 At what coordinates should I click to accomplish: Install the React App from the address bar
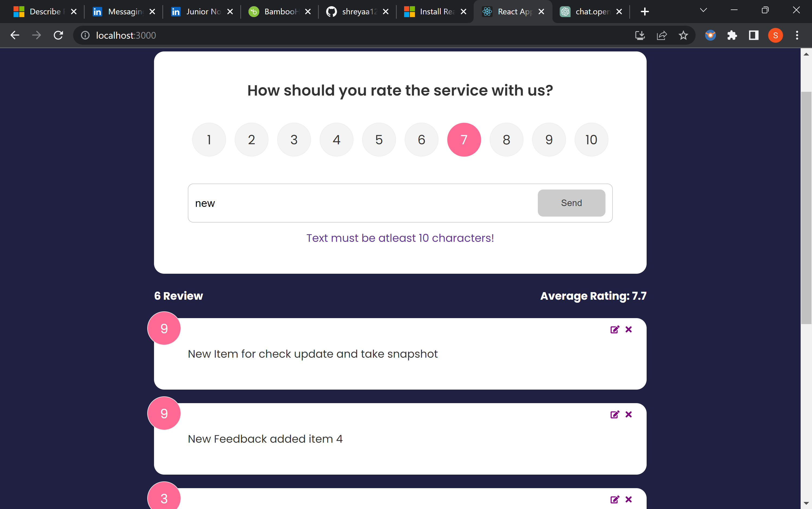(x=640, y=35)
